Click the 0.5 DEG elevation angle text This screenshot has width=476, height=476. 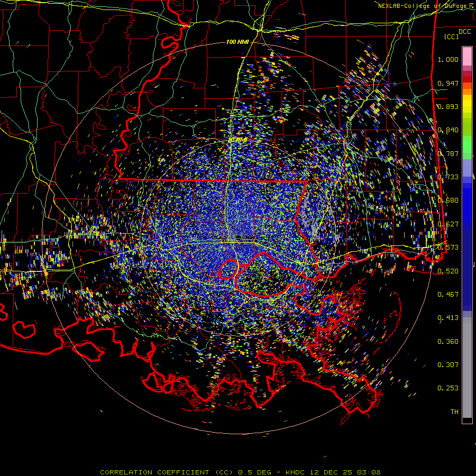[x=254, y=472]
